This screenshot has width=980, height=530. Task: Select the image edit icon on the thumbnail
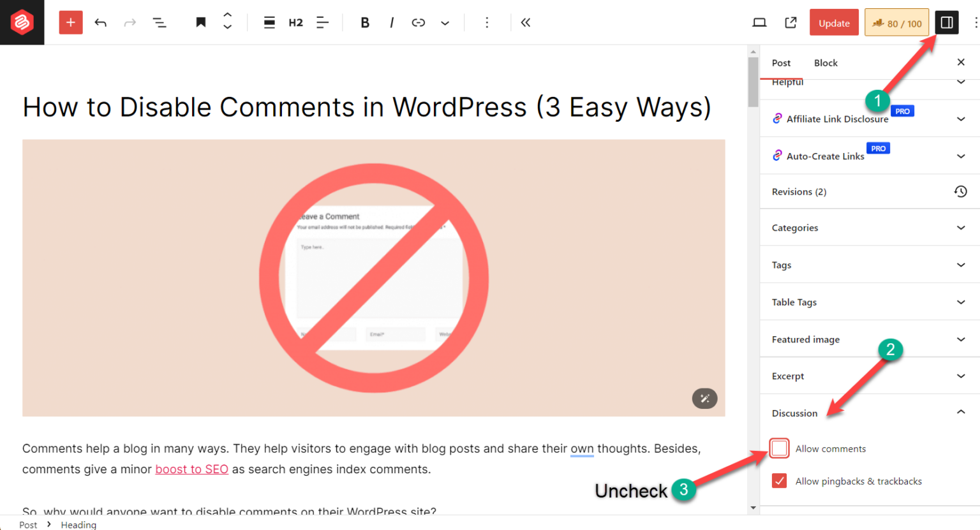[x=704, y=398]
